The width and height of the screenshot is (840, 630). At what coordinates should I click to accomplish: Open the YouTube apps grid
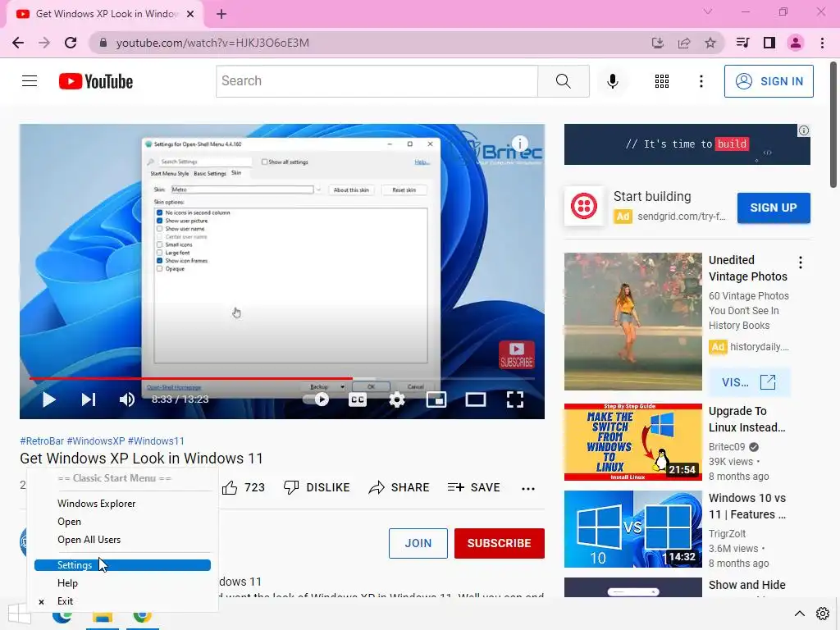pos(662,81)
